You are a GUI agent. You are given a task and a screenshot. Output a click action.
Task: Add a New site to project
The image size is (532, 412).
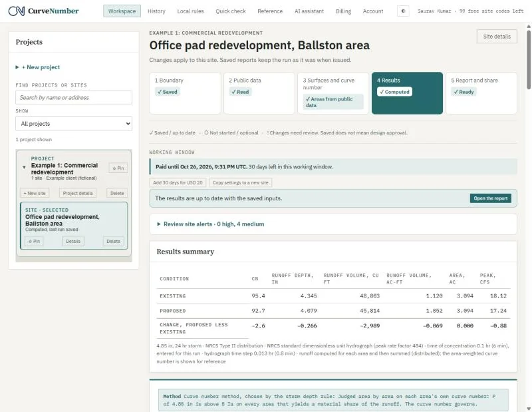pos(35,193)
